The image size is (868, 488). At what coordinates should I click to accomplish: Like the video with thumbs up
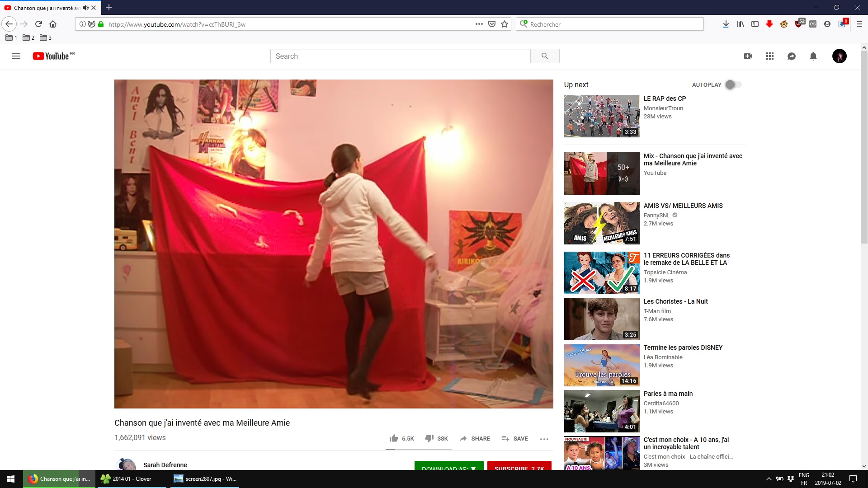point(394,438)
